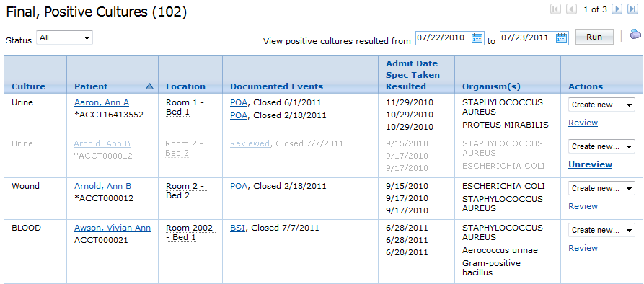Viewport: 644px width, 284px height.
Task: Open patient Awson, Vivian Ann link
Action: click(113, 228)
